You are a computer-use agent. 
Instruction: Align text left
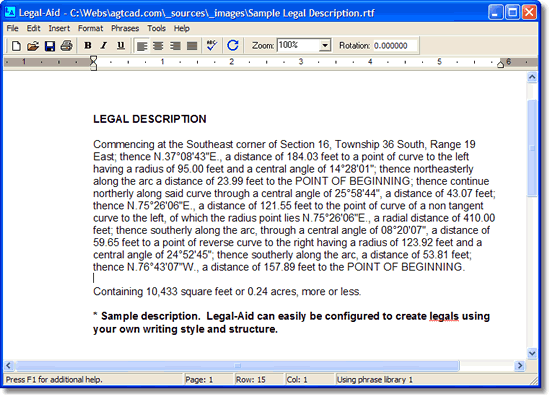[x=142, y=46]
